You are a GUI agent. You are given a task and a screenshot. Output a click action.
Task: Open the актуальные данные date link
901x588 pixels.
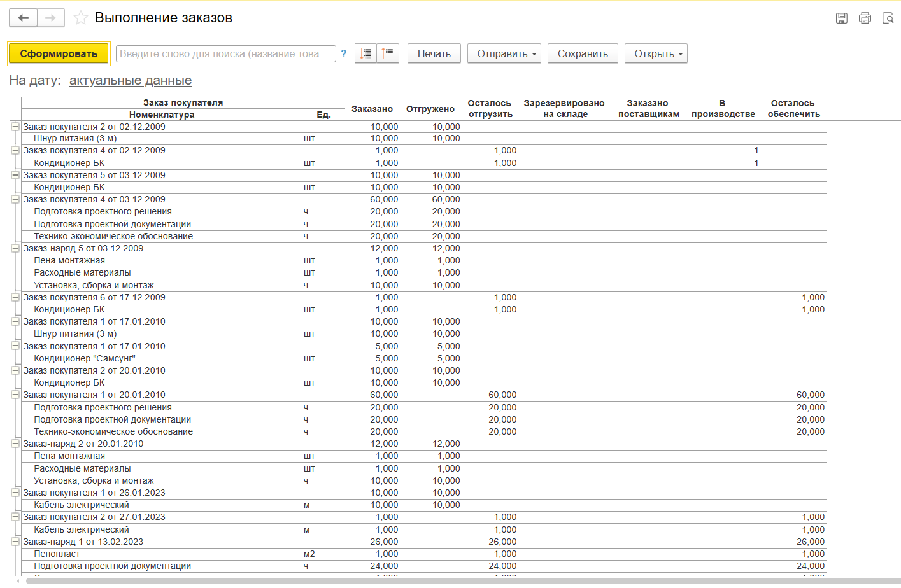[x=130, y=81]
